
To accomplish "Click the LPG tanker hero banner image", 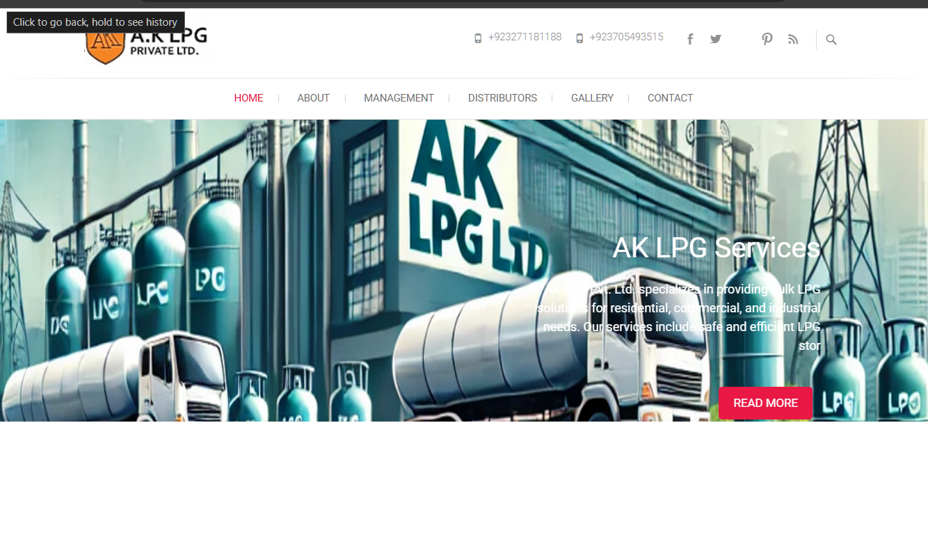I will (464, 271).
